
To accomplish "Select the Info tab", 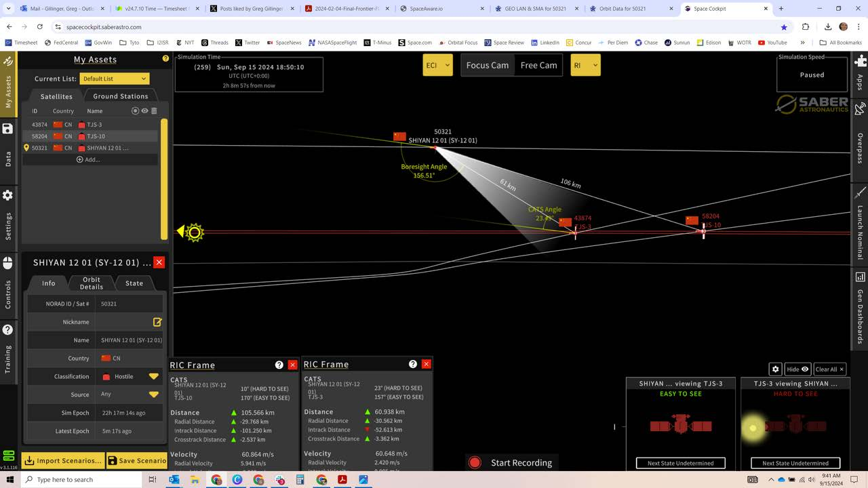I will pos(49,283).
